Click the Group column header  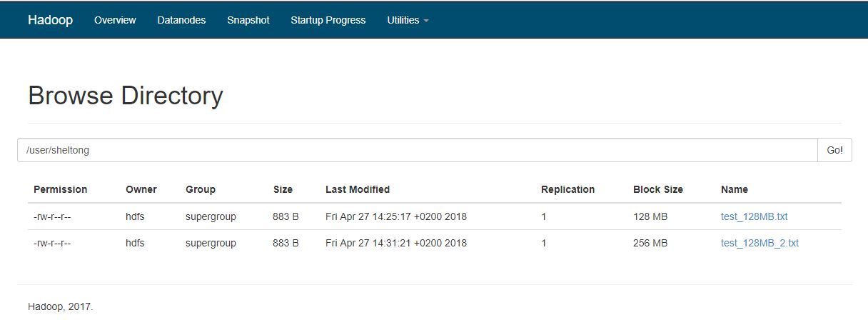point(200,189)
